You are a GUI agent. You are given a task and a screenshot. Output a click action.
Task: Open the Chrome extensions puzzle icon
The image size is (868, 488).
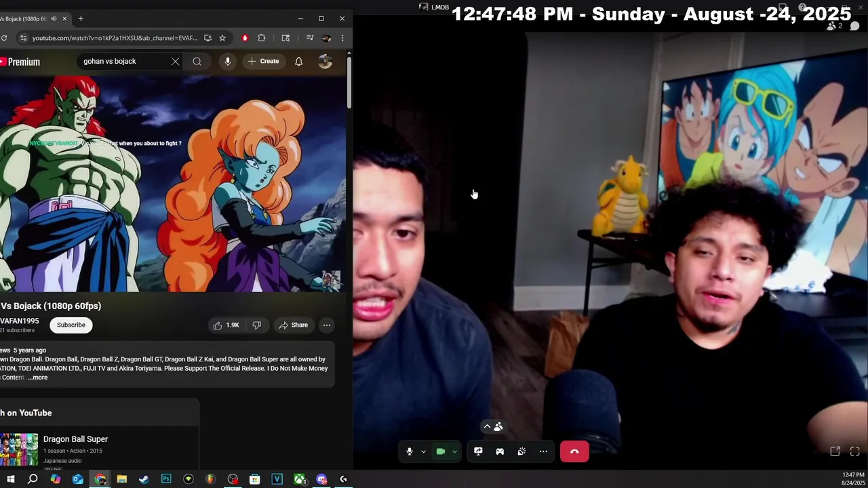(x=262, y=38)
